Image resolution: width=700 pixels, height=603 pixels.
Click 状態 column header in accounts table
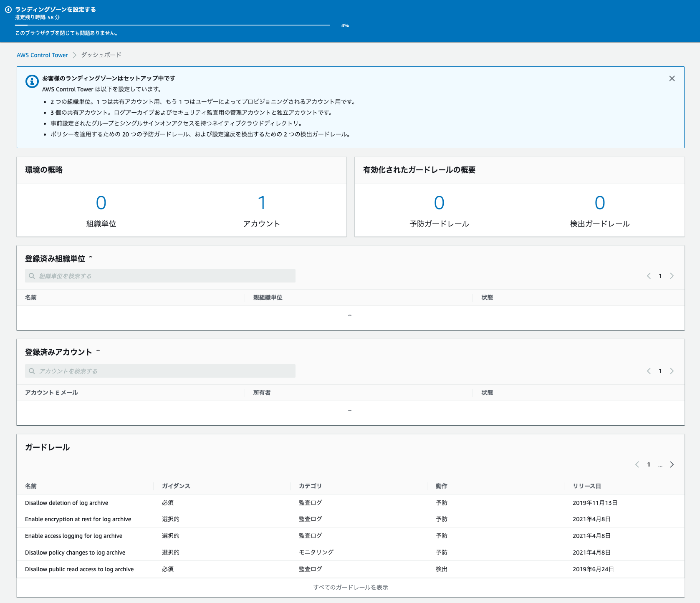point(487,393)
